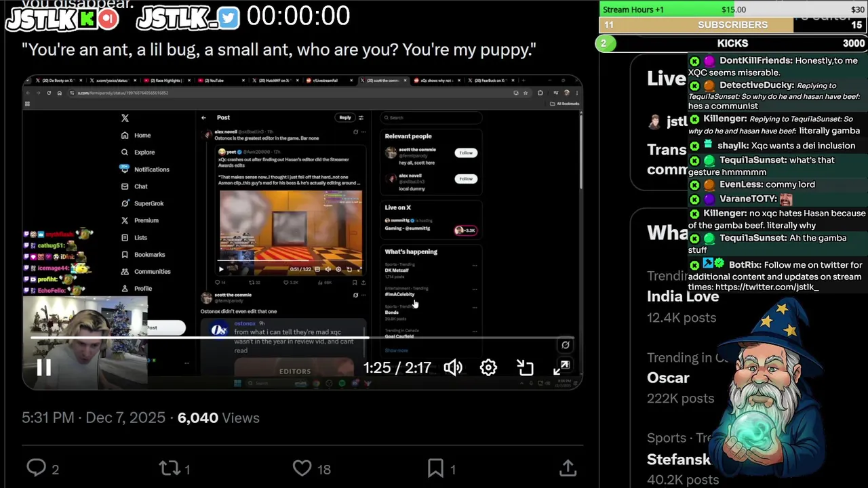
Task: Open the India Love trending topic
Action: (683, 296)
